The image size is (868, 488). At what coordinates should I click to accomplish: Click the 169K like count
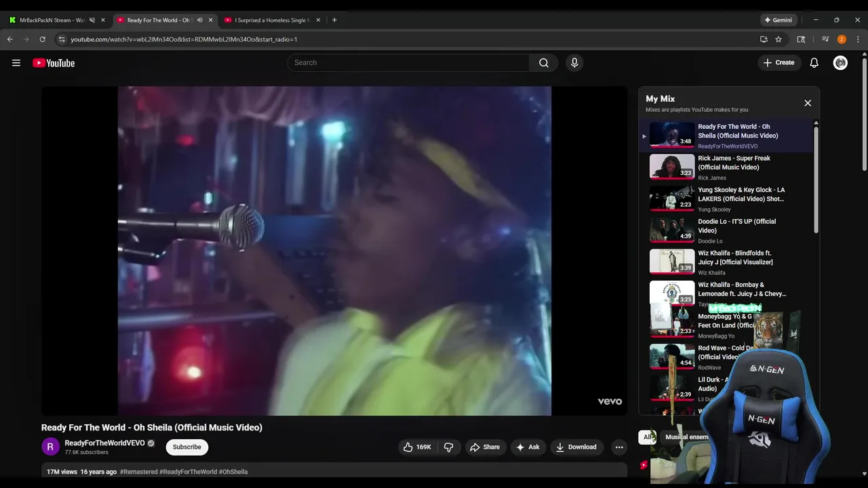tap(424, 447)
